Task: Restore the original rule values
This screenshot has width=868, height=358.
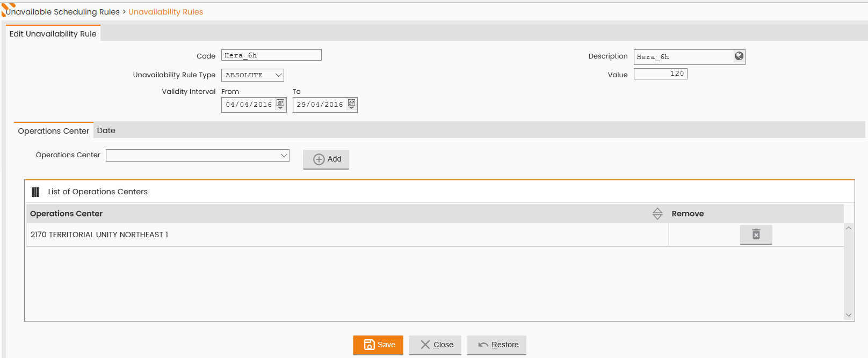Action: [496, 345]
